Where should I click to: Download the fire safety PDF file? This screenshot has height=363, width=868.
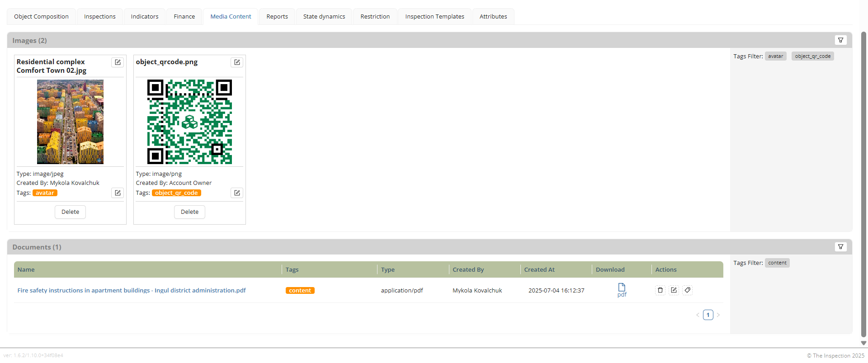(x=622, y=290)
